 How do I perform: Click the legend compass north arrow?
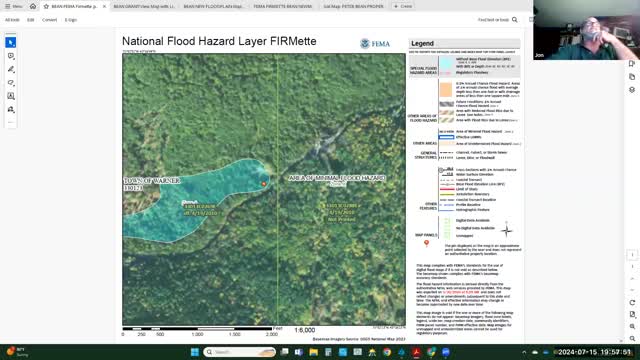507,230
